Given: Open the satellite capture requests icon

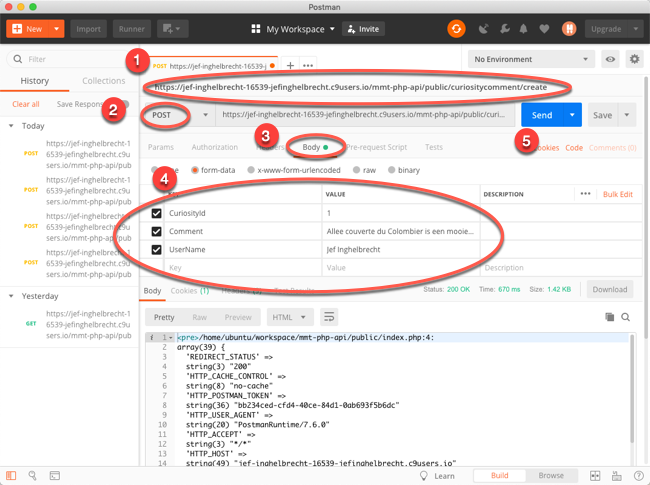Looking at the screenshot, I should pos(483,29).
